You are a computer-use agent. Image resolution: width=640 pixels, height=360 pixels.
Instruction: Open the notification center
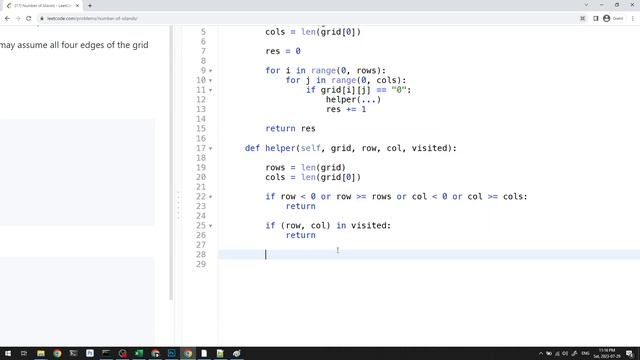[x=630, y=353]
